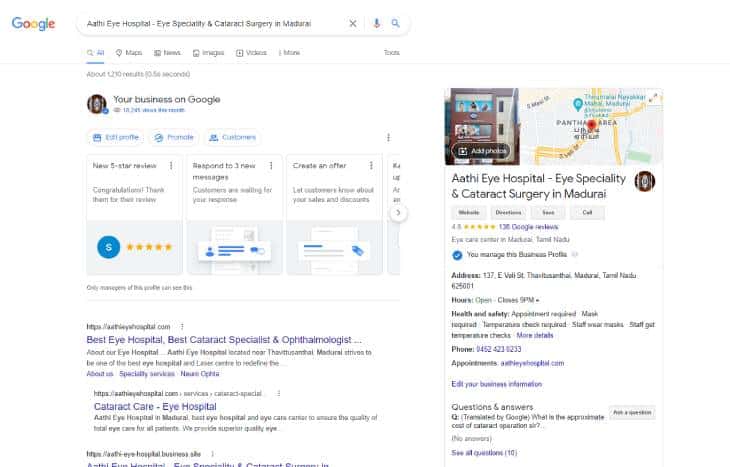
Task: Click the red location pin on map
Action: click(x=591, y=125)
